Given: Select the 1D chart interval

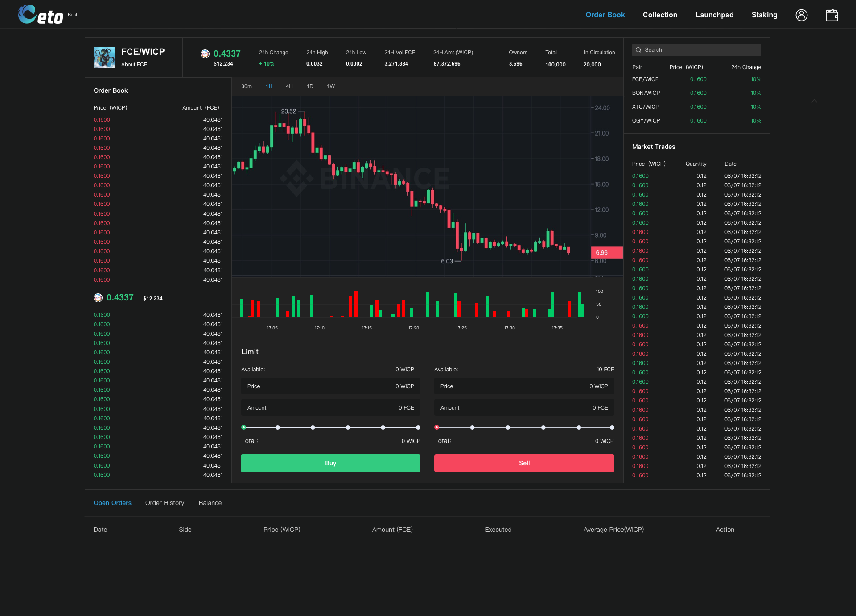Looking at the screenshot, I should (310, 86).
